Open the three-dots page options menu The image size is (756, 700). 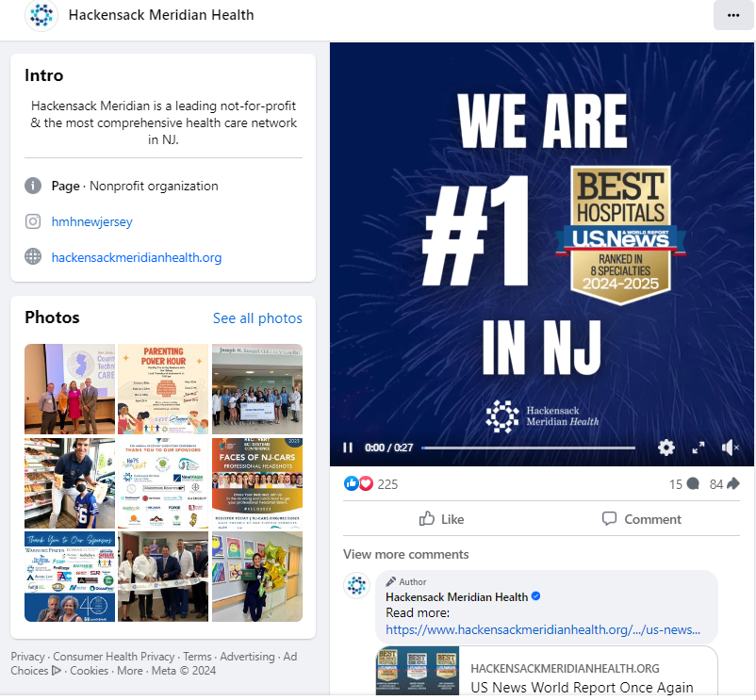pos(732,15)
